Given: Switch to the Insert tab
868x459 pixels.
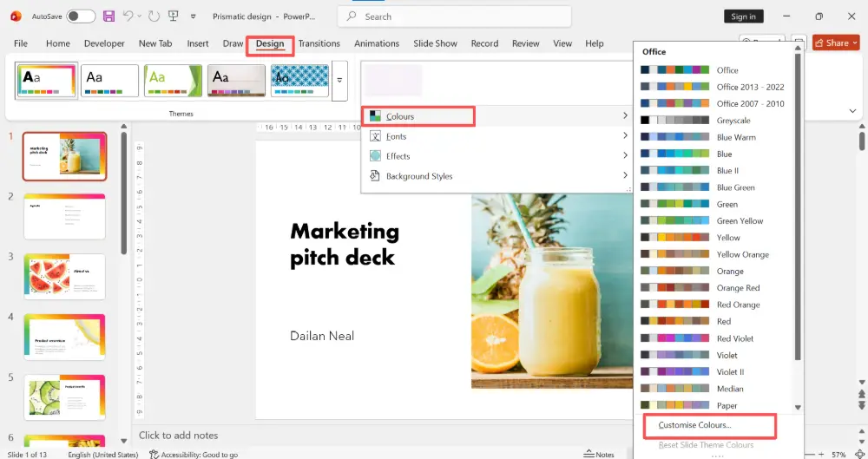Looking at the screenshot, I should point(198,43).
